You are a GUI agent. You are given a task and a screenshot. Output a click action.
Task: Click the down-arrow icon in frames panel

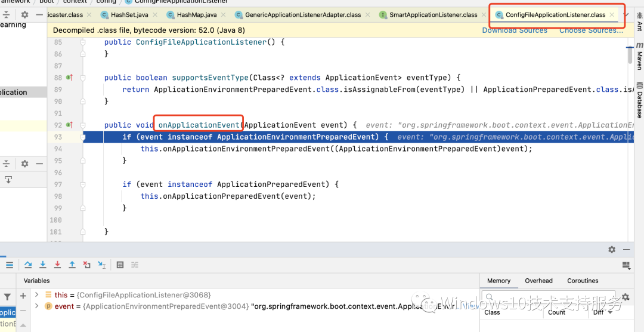click(8, 180)
